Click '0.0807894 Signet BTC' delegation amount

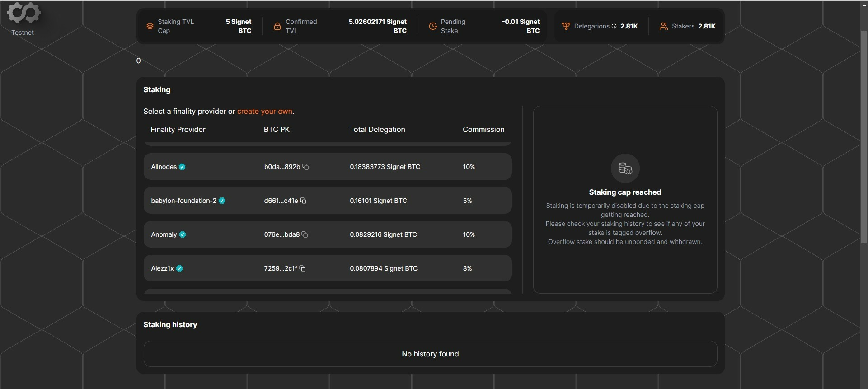pos(384,268)
